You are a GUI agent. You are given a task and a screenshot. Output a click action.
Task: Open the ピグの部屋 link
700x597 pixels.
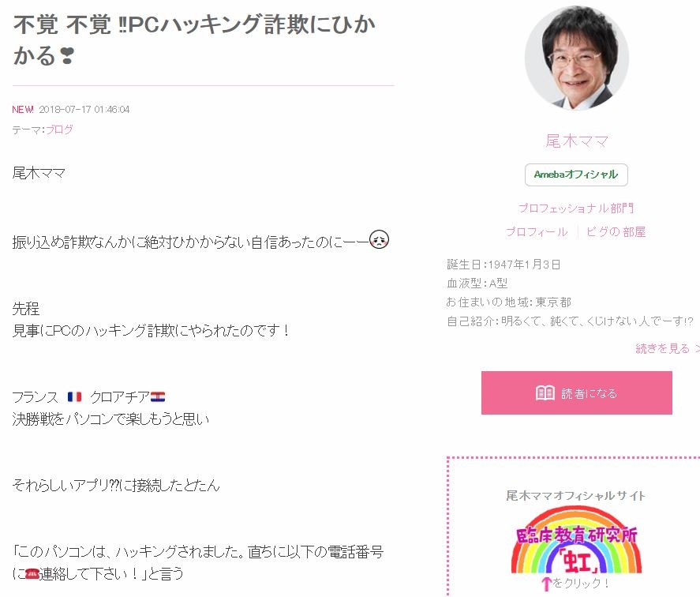click(x=616, y=231)
